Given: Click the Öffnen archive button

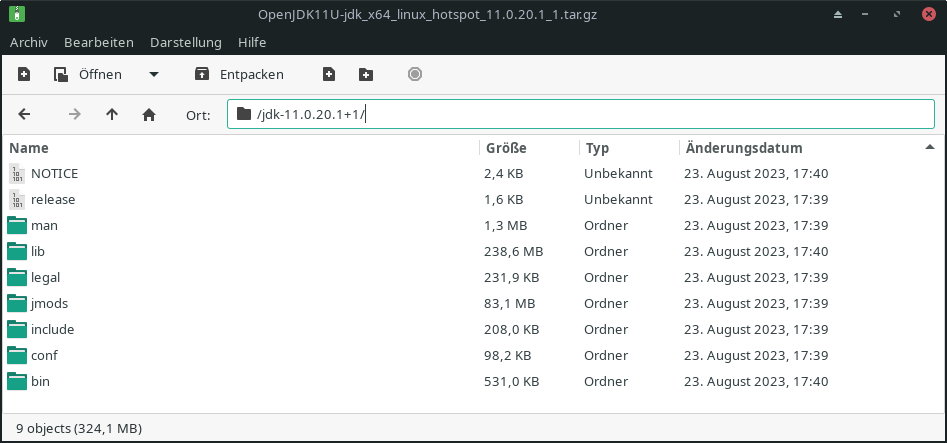Looking at the screenshot, I should pyautogui.click(x=88, y=74).
